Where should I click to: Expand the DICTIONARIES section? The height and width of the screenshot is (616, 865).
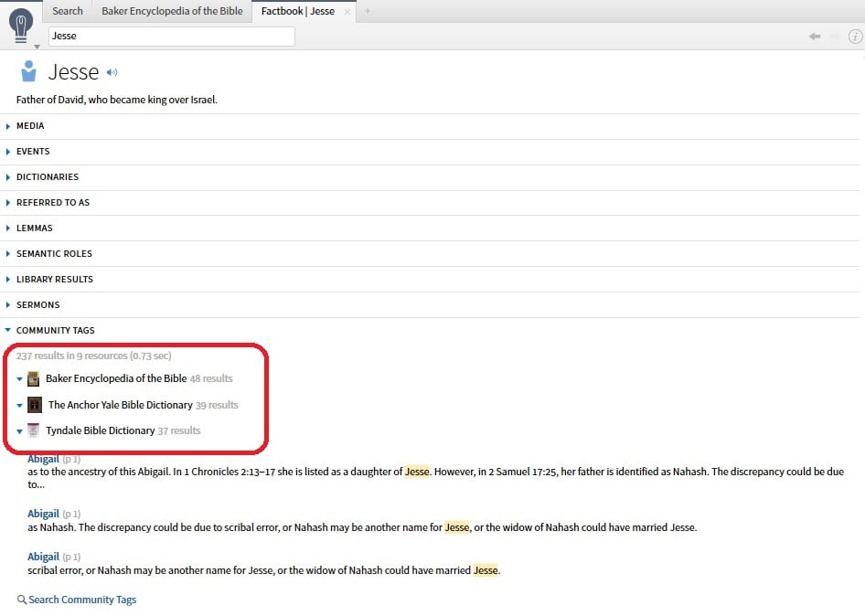[x=7, y=177]
